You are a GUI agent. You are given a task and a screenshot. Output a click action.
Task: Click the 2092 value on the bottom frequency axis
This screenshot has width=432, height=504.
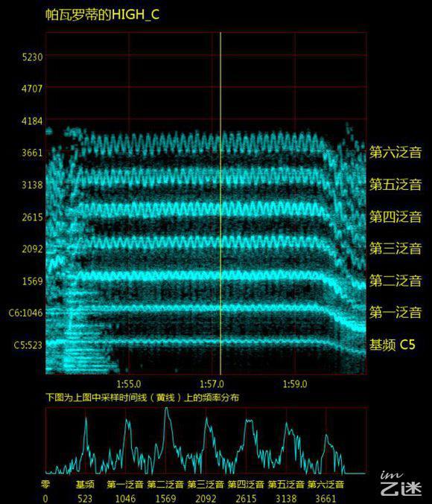coord(206,499)
